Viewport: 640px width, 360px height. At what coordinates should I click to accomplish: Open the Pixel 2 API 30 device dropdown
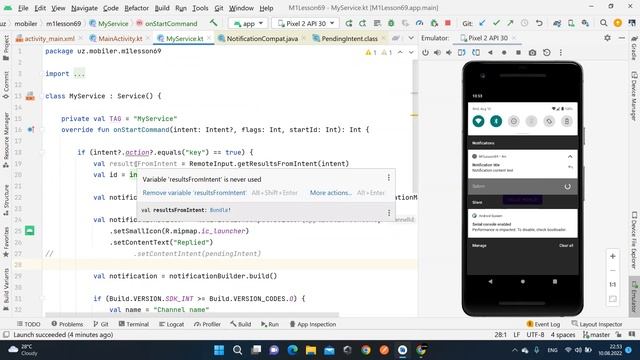click(305, 24)
